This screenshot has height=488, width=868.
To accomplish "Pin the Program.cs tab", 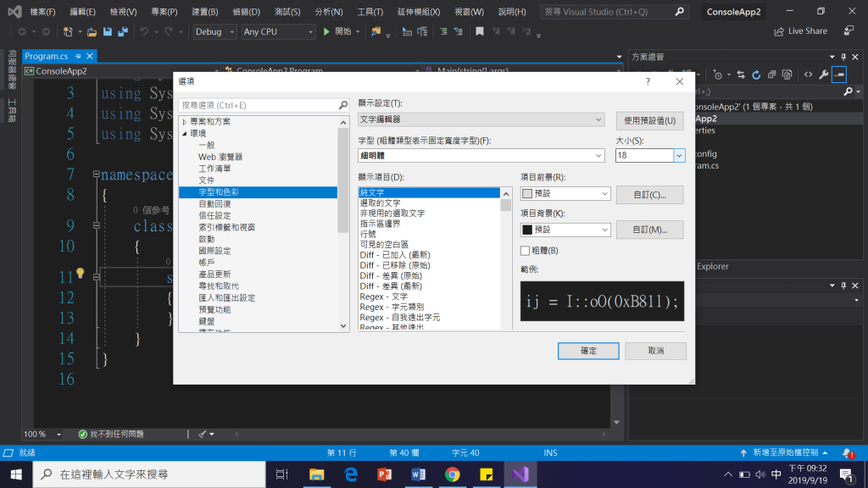I will 78,56.
